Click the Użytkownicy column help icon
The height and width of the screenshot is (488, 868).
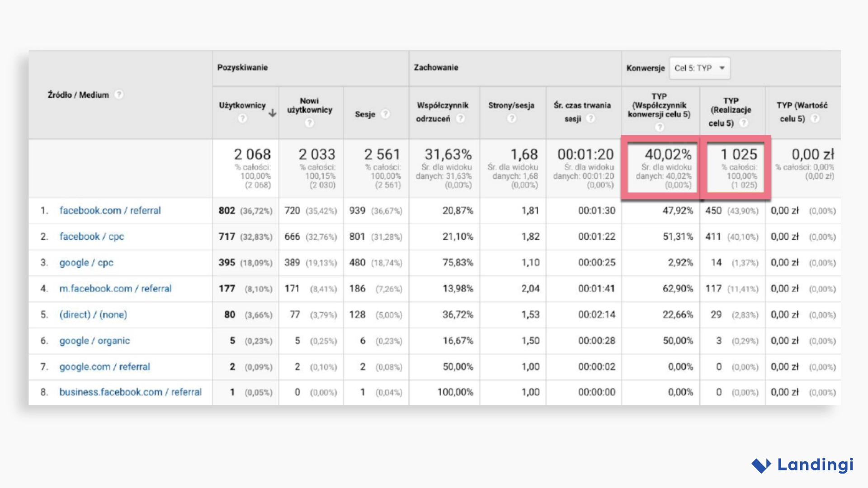point(243,118)
